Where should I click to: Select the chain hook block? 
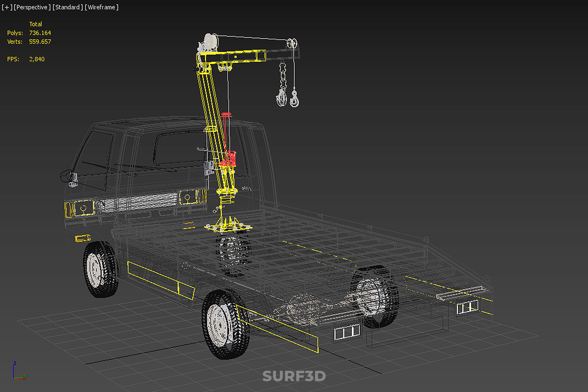[x=282, y=97]
